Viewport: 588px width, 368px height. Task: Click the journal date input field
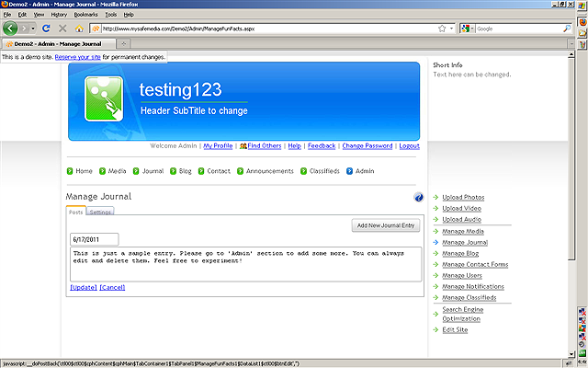pyautogui.click(x=94, y=239)
